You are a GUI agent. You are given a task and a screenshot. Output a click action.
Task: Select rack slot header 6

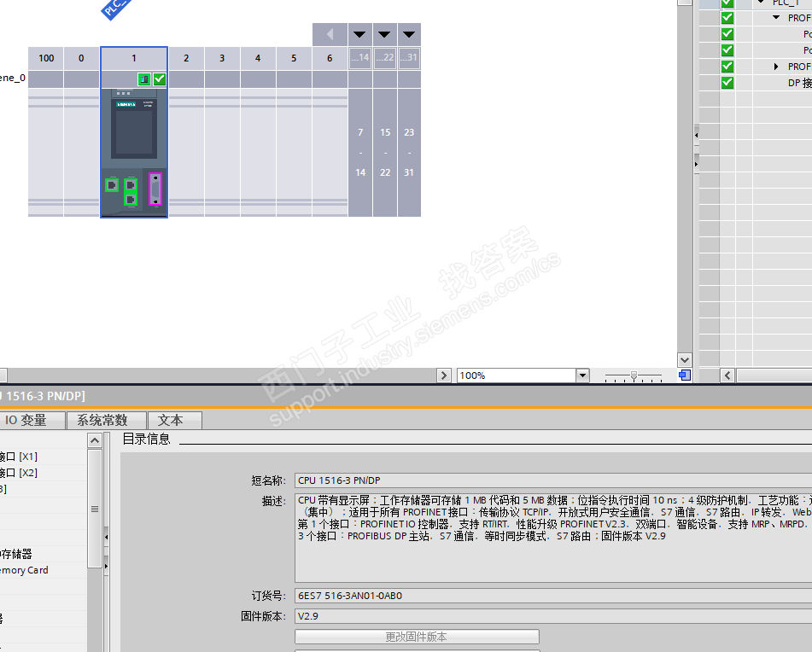click(330, 59)
